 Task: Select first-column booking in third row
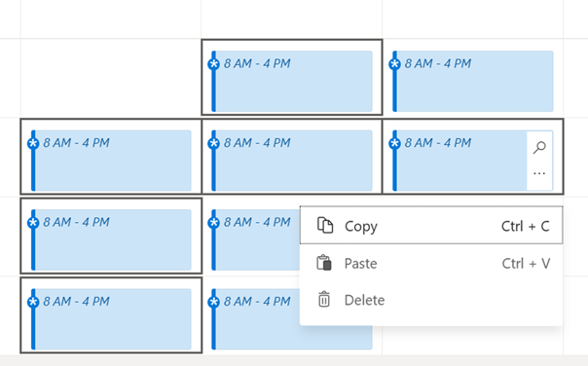pyautogui.click(x=111, y=240)
